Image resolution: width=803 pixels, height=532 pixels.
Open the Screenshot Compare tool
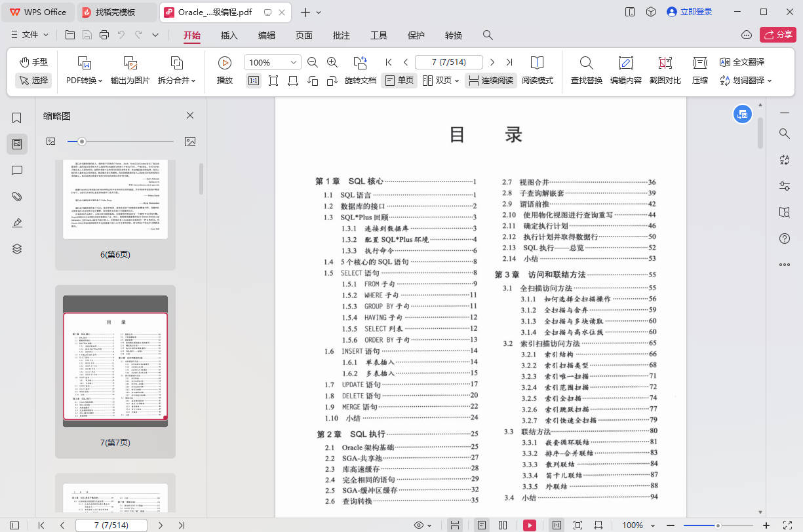click(x=665, y=63)
